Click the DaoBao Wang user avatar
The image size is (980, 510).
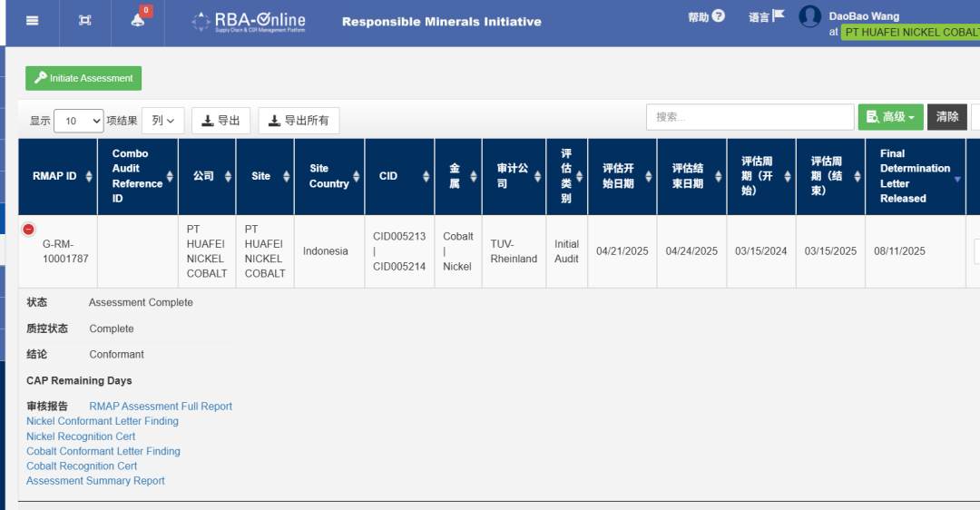pos(809,17)
